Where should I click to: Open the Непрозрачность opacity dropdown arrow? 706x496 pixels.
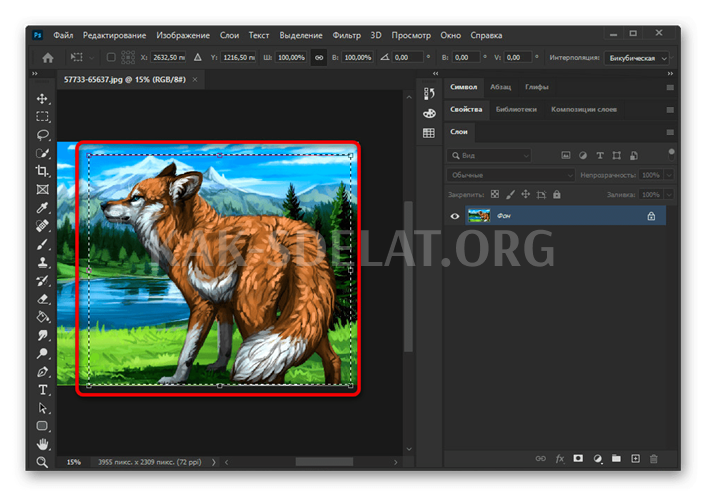point(669,175)
